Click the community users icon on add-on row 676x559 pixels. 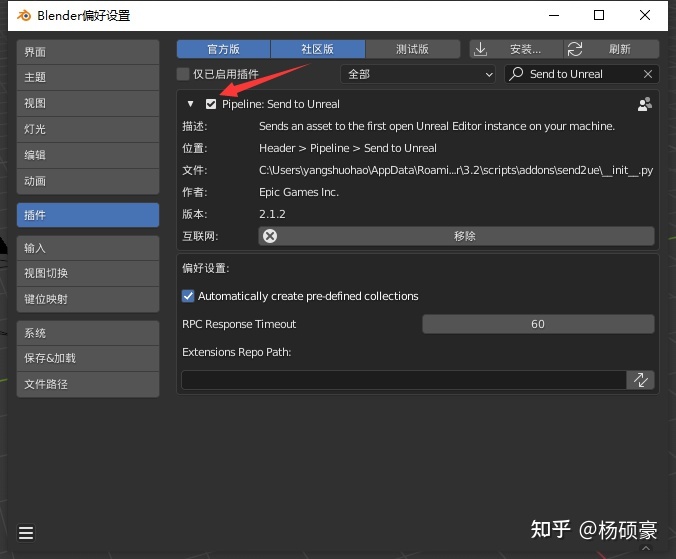click(x=645, y=104)
